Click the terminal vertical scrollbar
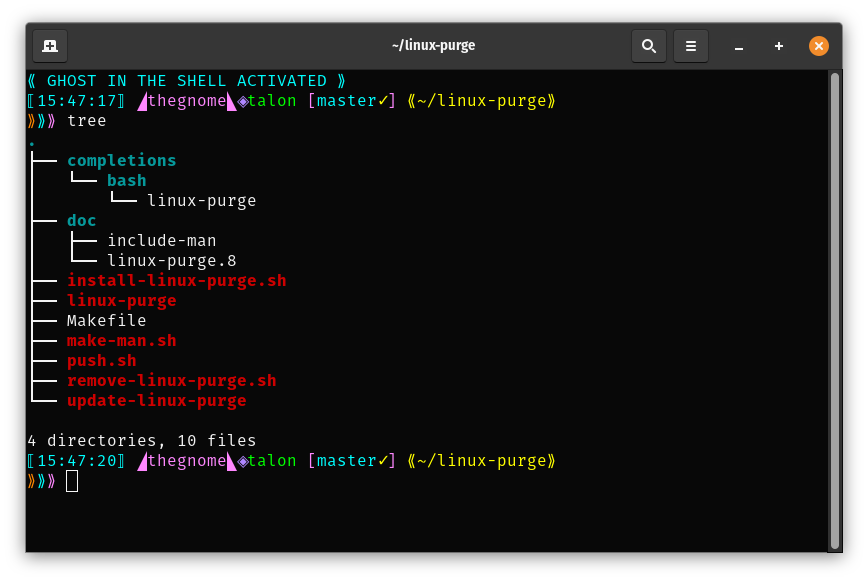The image size is (868, 581). pyautogui.click(x=835, y=311)
